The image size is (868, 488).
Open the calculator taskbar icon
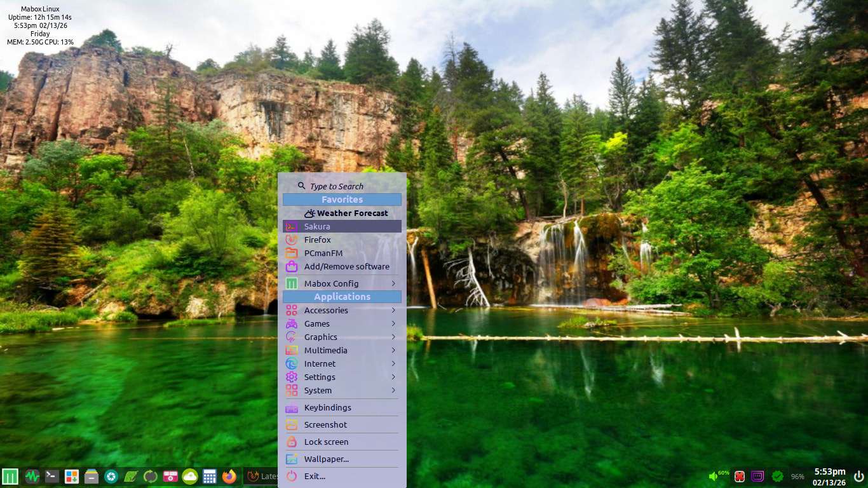pos(210,476)
